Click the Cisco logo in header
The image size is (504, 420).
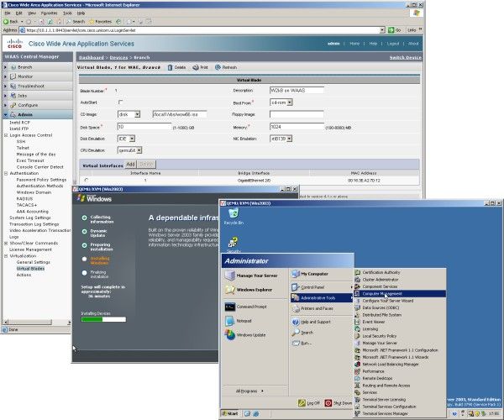click(15, 44)
